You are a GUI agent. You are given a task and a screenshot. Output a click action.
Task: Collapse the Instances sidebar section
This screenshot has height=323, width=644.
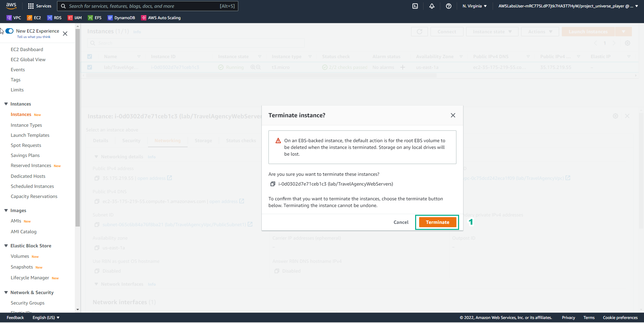coord(6,104)
